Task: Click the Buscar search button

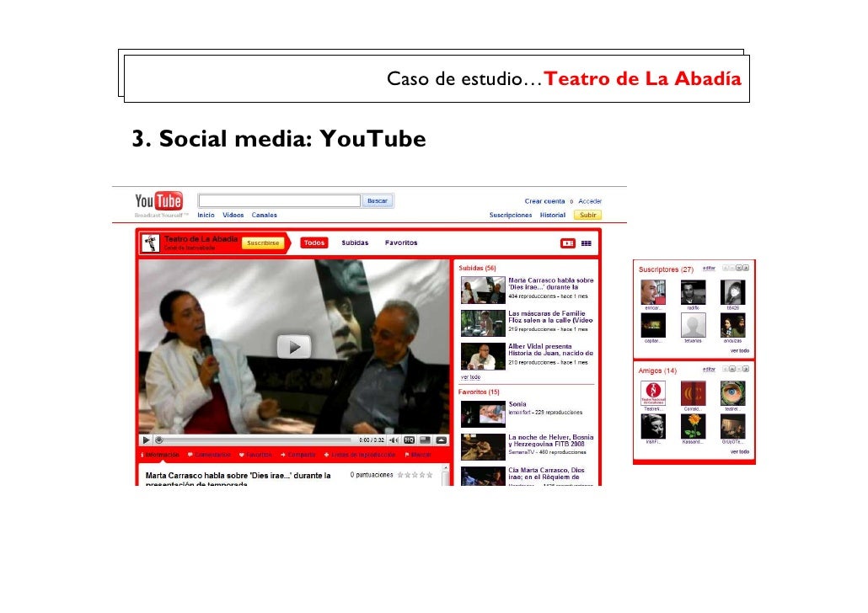Action: pyautogui.click(x=378, y=201)
